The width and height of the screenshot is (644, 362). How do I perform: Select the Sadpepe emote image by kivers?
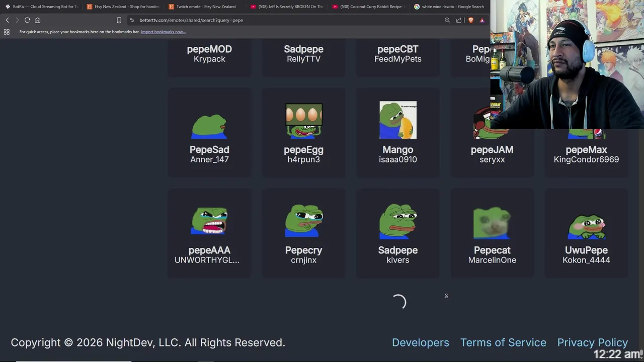tap(398, 221)
